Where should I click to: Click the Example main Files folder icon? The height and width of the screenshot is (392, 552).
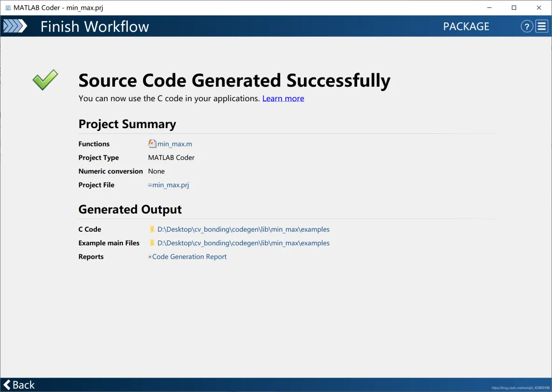(152, 243)
